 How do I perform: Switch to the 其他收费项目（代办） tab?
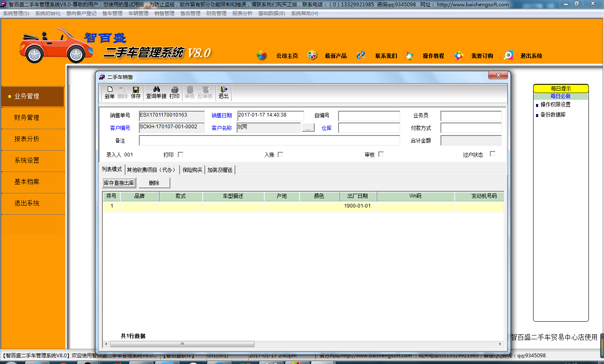tap(152, 170)
